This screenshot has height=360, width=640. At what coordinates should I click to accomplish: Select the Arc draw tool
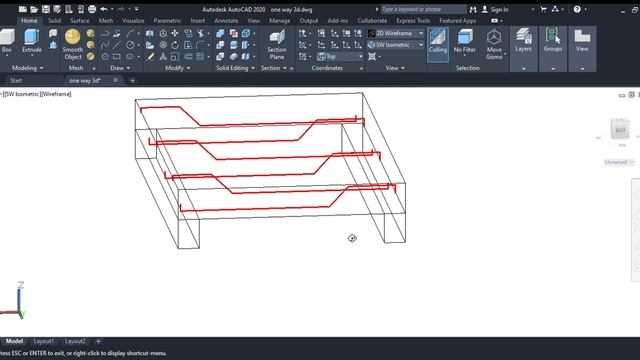tap(130, 33)
